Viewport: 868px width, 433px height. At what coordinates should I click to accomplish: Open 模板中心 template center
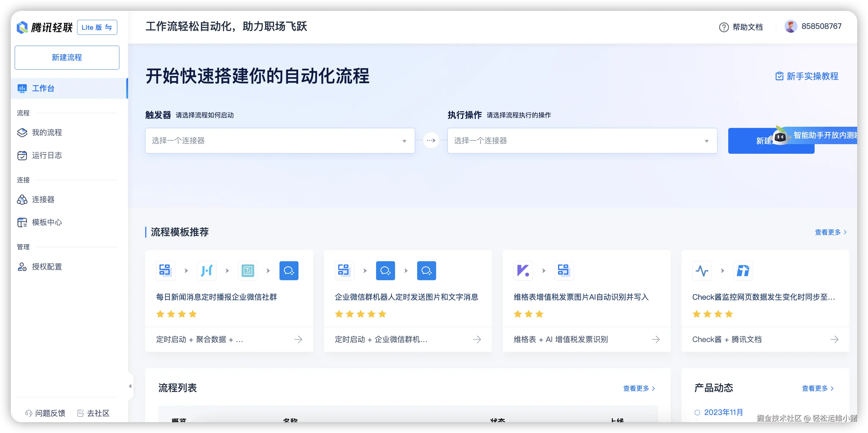pos(46,222)
